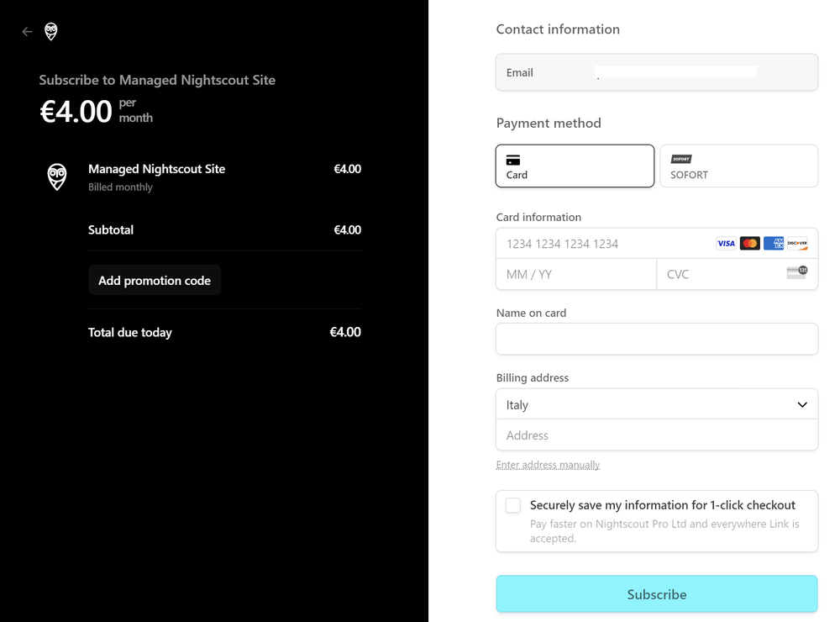Click the Pay faster on Nightscout Pro Ltd text

pyautogui.click(x=664, y=531)
